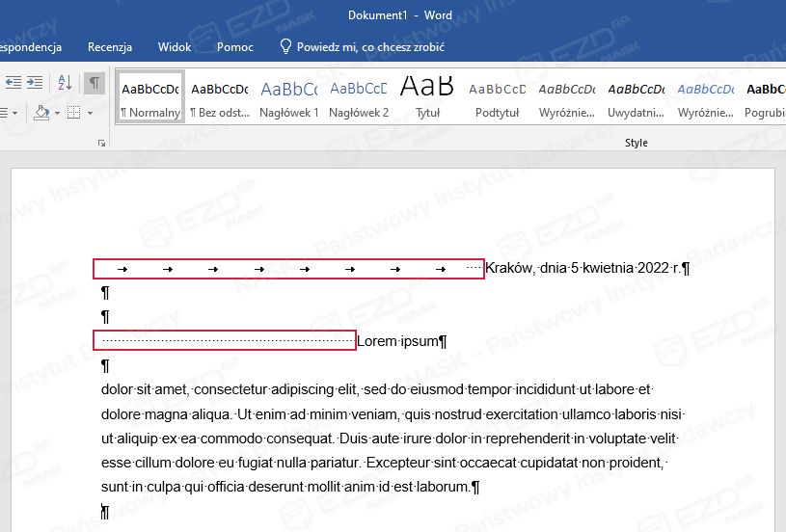The image size is (786, 532).
Task: Click the Sort A-Z icon
Action: 65,83
